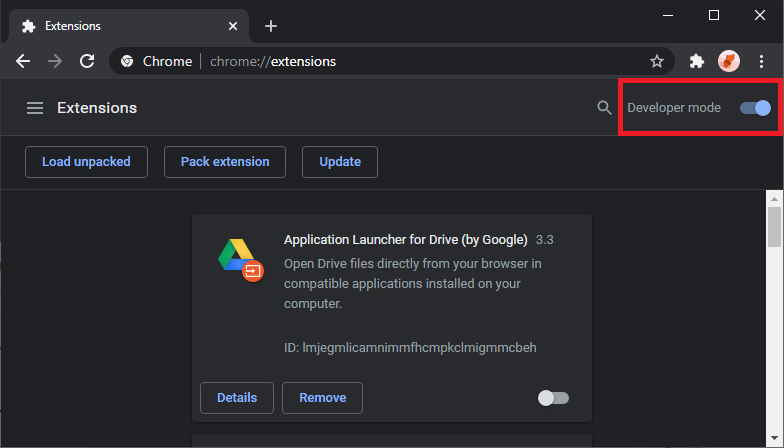784x448 pixels.
Task: Open the profile avatar menu
Action: coord(728,61)
